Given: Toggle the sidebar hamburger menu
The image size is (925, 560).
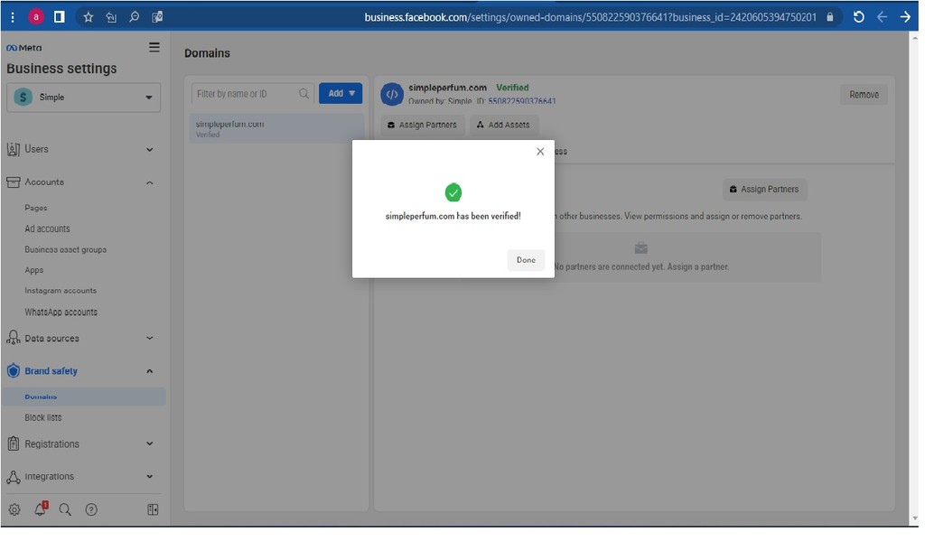Looking at the screenshot, I should [x=155, y=47].
